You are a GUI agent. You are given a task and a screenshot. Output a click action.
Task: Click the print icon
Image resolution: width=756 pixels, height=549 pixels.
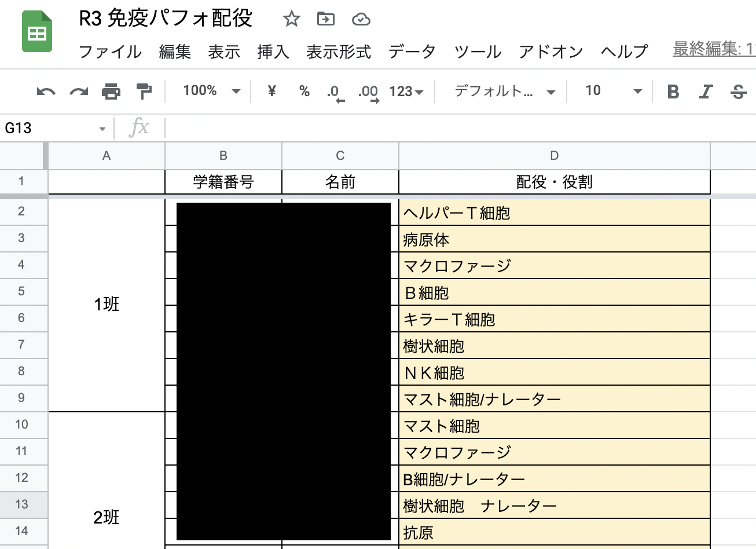click(111, 91)
